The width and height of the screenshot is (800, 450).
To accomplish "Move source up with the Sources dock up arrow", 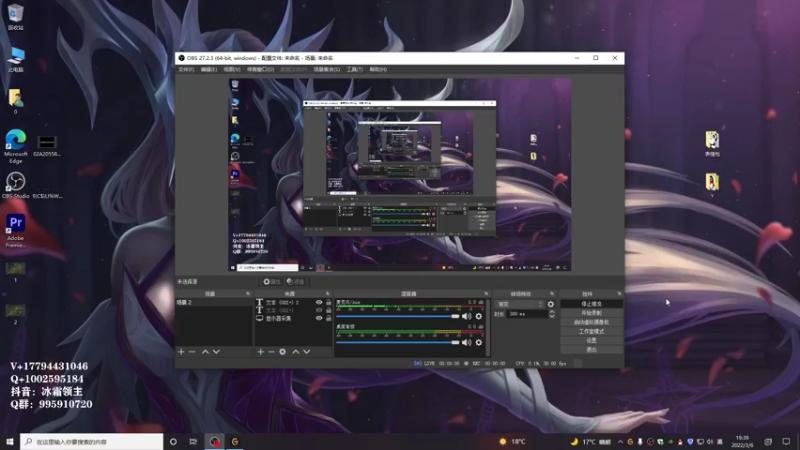I will click(295, 352).
